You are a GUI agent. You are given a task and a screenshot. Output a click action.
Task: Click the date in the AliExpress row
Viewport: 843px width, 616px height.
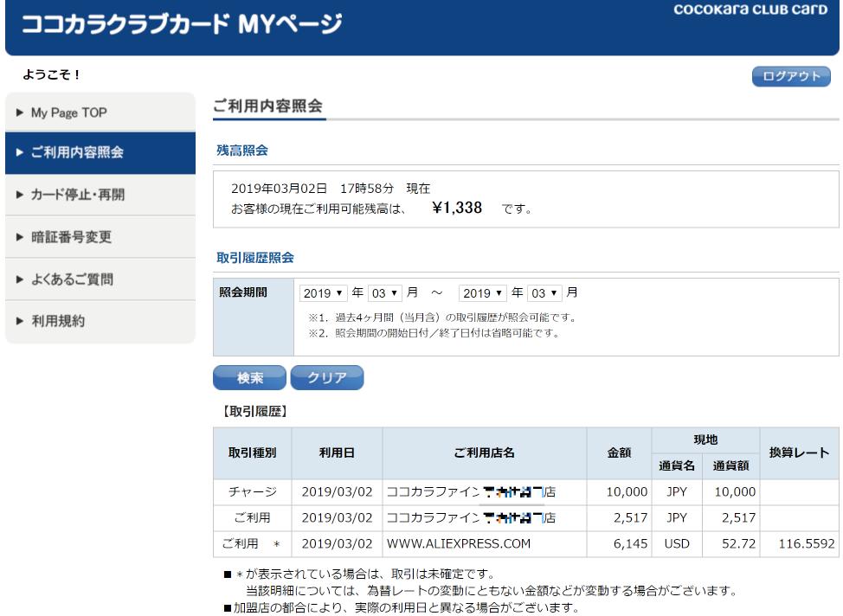[x=337, y=544]
